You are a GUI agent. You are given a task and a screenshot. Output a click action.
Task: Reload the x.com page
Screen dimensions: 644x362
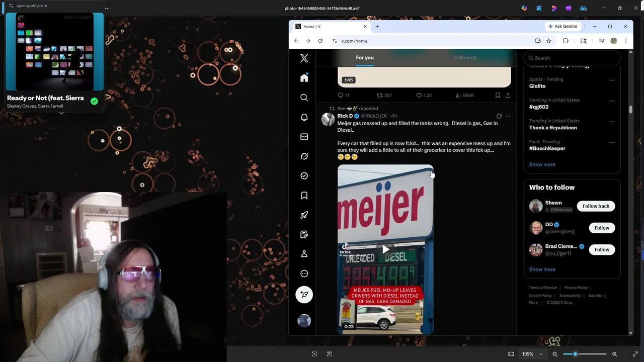320,41
